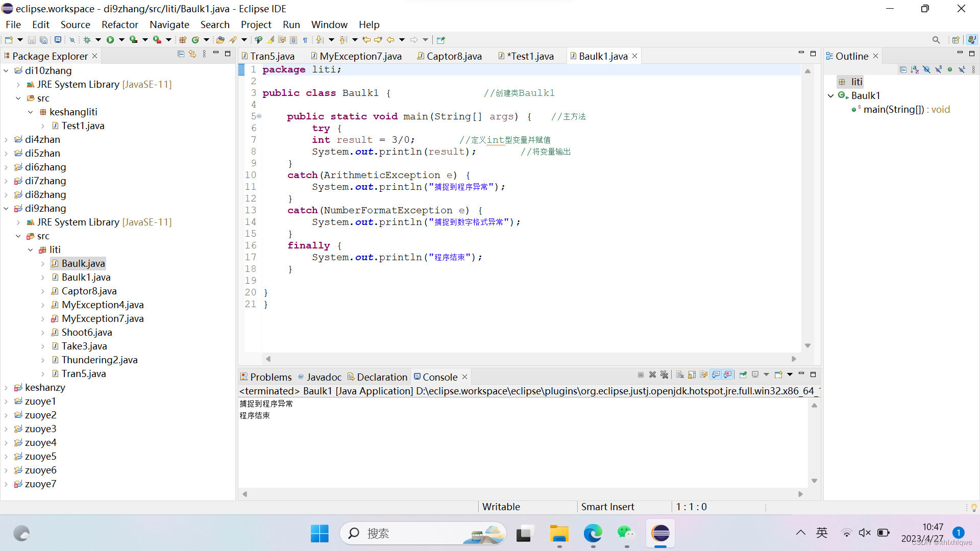Click the green Run button in toolbar
980x551 pixels.
(110, 40)
